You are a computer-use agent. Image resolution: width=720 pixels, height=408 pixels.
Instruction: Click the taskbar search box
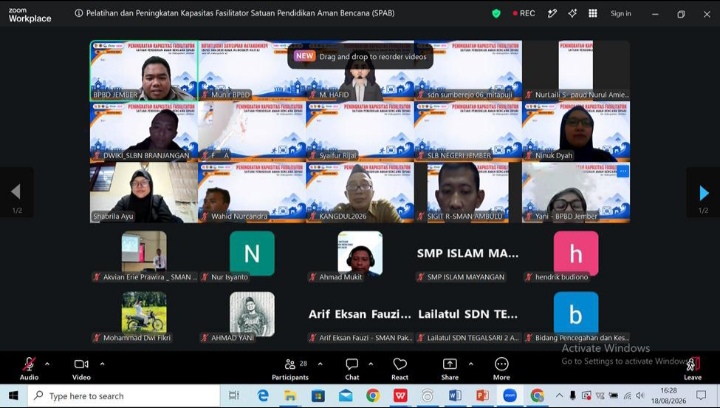pyautogui.click(x=124, y=396)
